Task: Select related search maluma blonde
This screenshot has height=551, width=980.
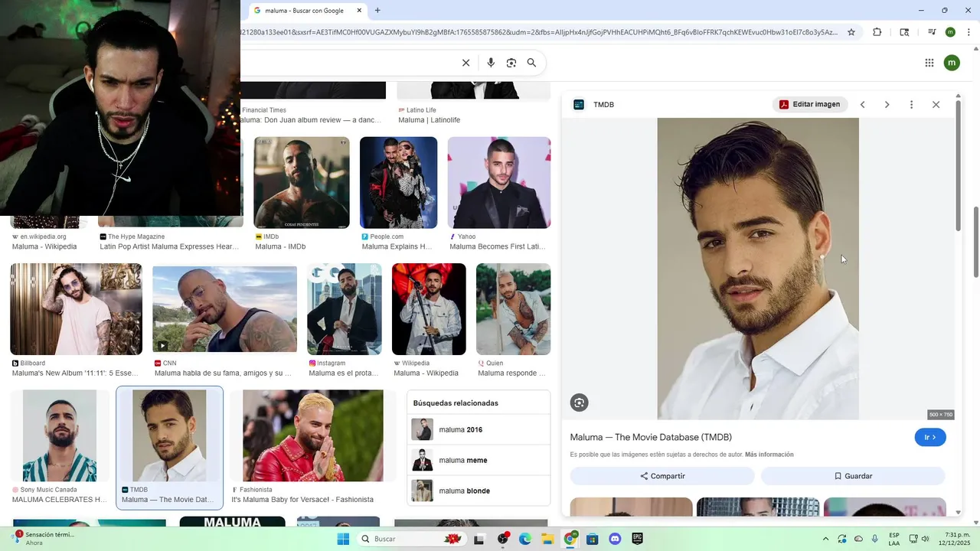Action: coord(479,491)
